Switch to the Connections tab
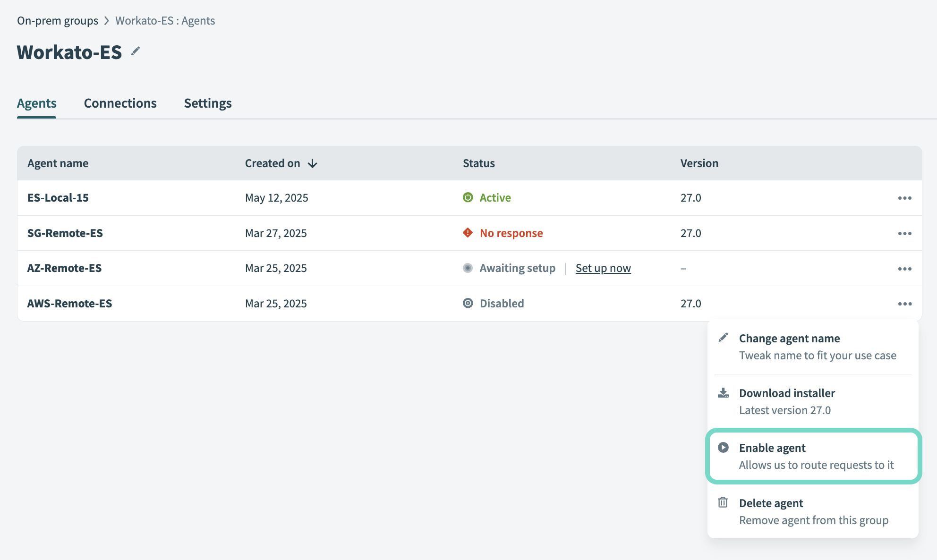 coord(120,103)
